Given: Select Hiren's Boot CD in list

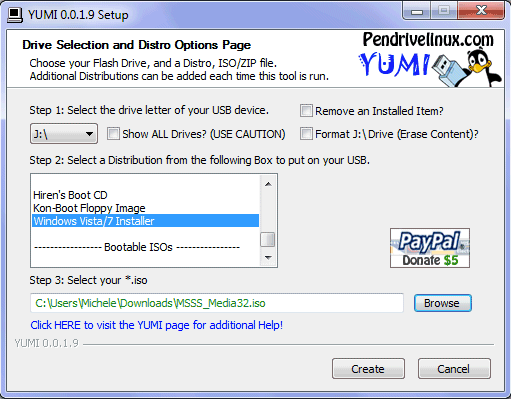Looking at the screenshot, I should [146, 195].
